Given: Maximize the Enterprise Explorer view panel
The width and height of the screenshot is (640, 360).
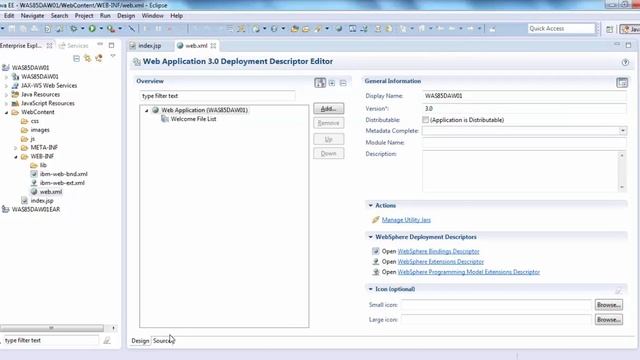Looking at the screenshot, I should coord(111,45).
